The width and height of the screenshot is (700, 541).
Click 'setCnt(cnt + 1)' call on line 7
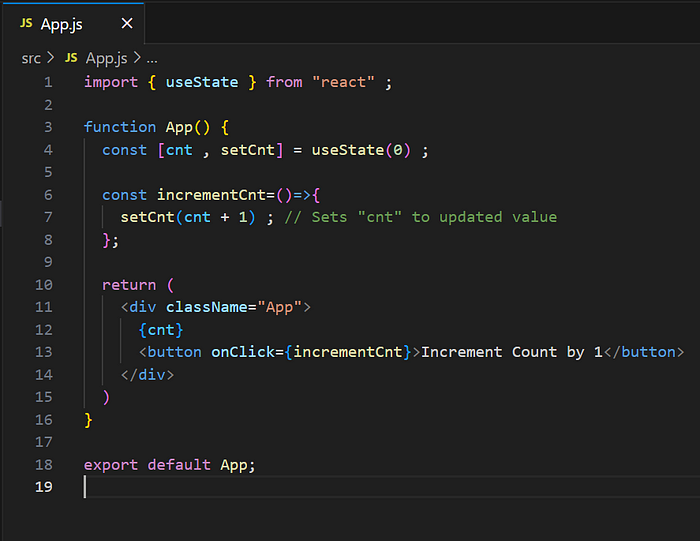pyautogui.click(x=188, y=218)
